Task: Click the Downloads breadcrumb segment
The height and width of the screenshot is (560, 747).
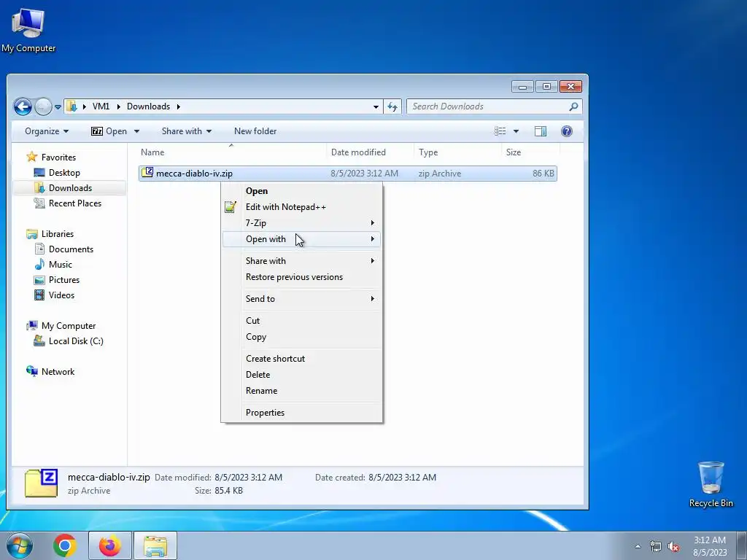Action: point(148,106)
